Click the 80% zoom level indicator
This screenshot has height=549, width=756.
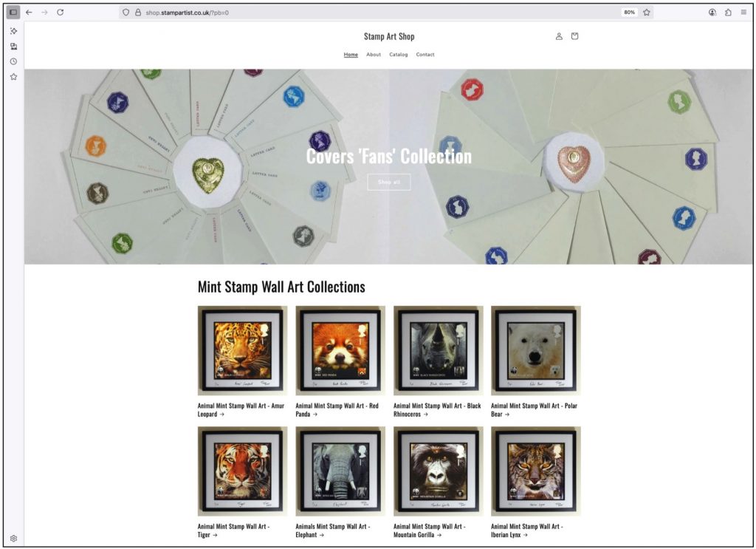629,13
